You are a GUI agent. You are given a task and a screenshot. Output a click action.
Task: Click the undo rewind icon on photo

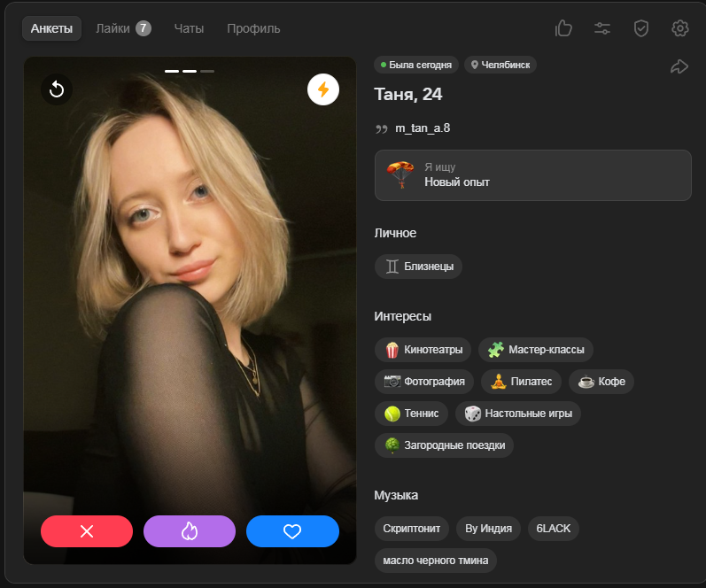[57, 89]
